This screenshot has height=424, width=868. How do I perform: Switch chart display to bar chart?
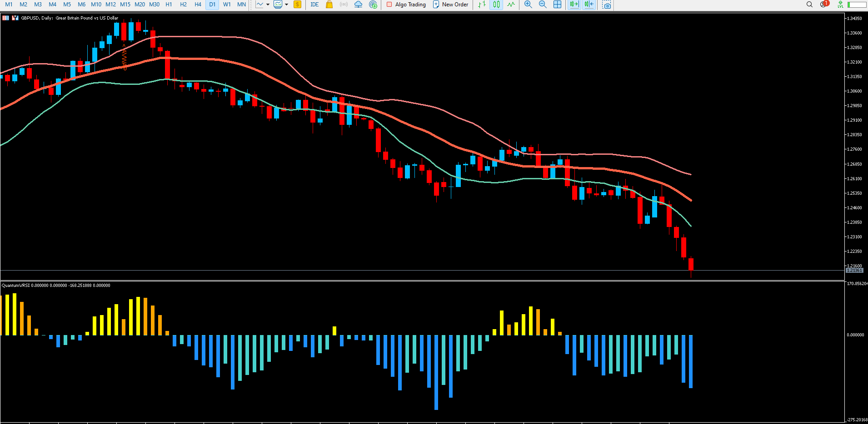pyautogui.click(x=482, y=5)
